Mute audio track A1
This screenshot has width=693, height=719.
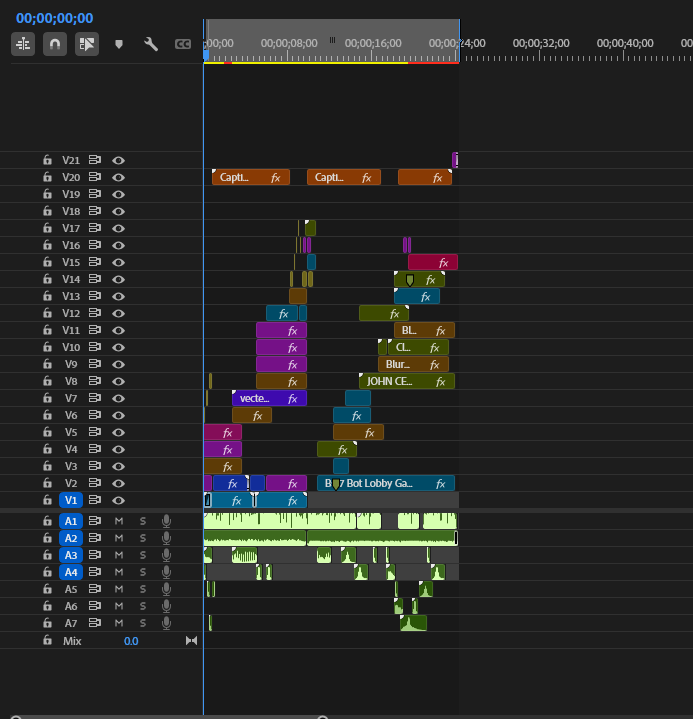[x=119, y=521]
